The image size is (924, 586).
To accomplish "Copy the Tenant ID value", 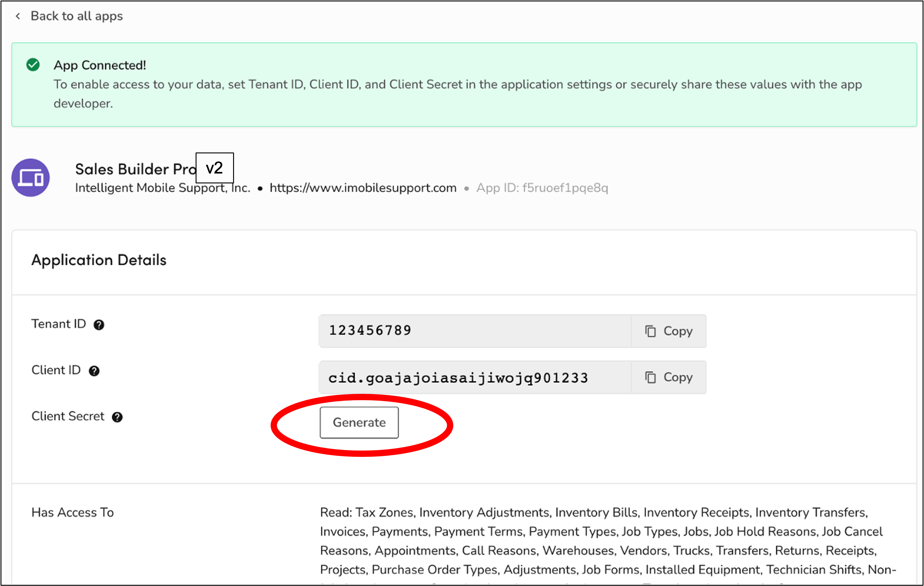I will click(x=669, y=331).
